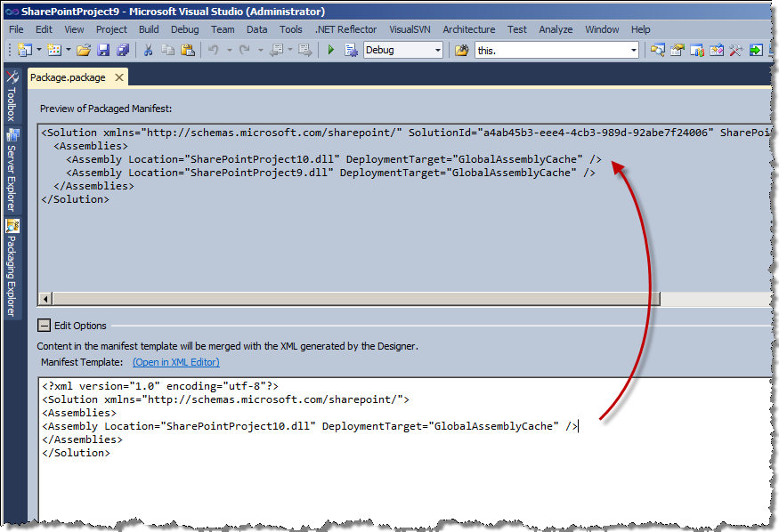Open the Architecture menu

point(469,29)
